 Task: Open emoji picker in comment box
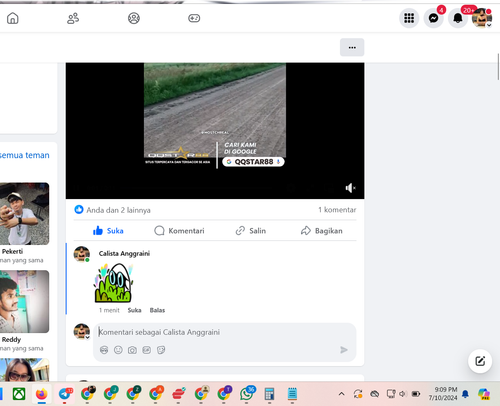point(118,350)
